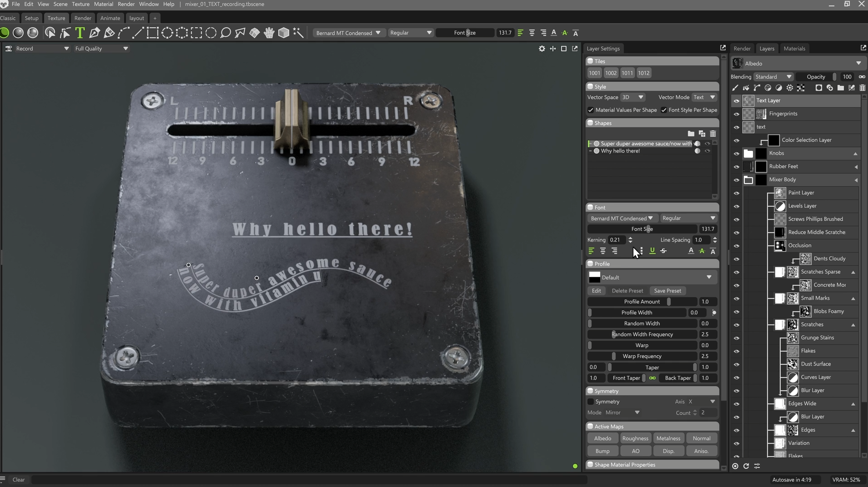Toggle the Front/Back Taper link icon
This screenshot has height=487, width=868.
652,378
